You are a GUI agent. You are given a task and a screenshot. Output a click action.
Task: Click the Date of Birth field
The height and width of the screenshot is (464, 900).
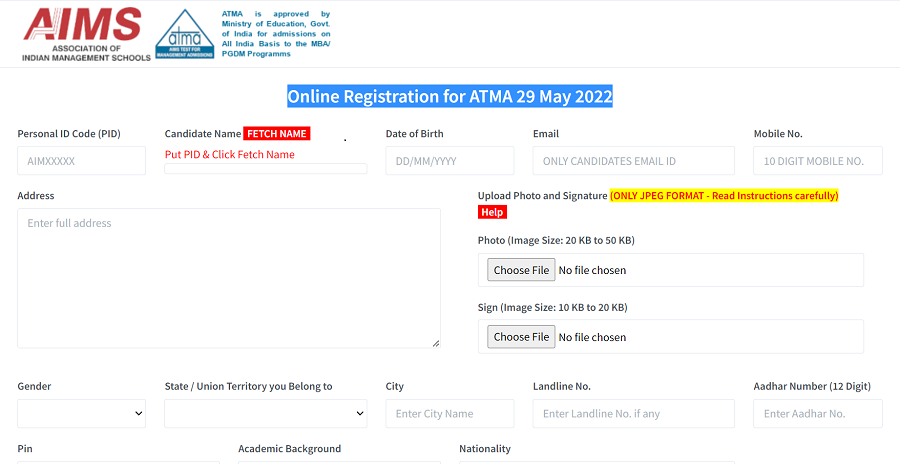449,160
